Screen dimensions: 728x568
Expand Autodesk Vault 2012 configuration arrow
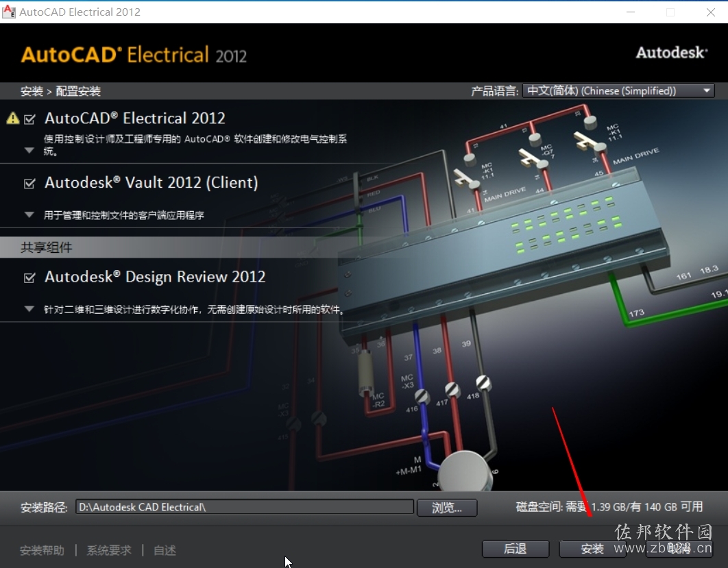tap(29, 215)
